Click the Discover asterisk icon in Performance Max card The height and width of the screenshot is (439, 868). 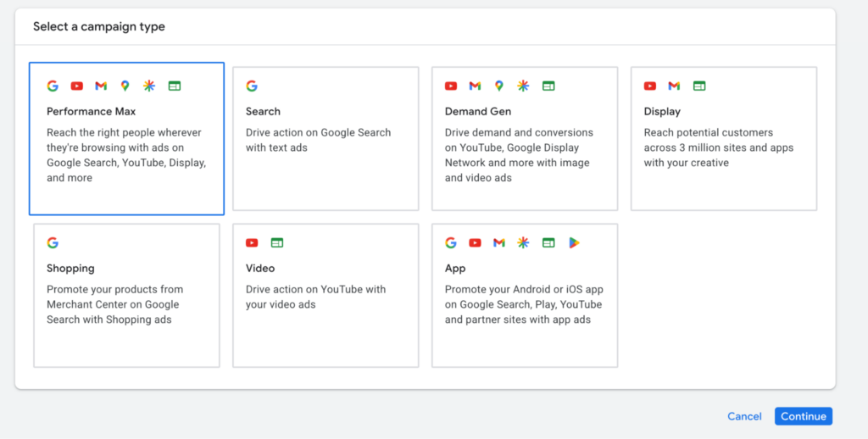point(149,86)
